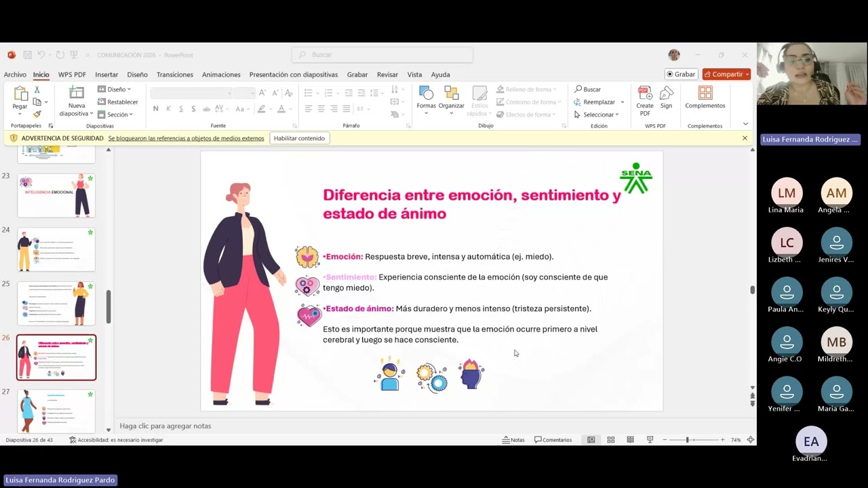Switch to slide sorter view
This screenshot has width=868, height=488.
click(611, 440)
